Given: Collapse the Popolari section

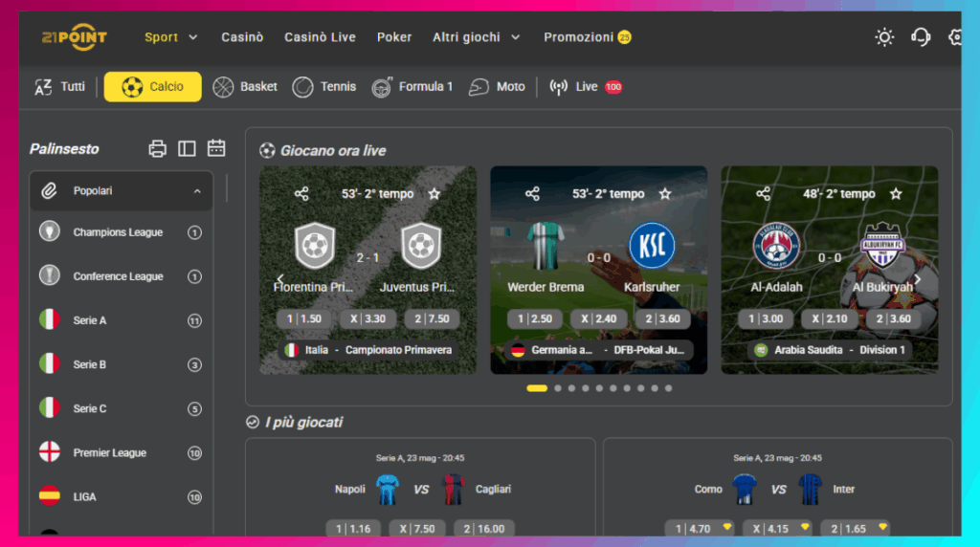Looking at the screenshot, I should pyautogui.click(x=122, y=191).
